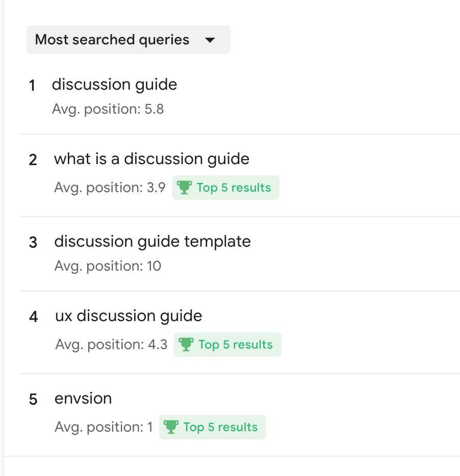Click 'Avg. position: 3.9' label
This screenshot has height=476, width=460.
click(110, 188)
